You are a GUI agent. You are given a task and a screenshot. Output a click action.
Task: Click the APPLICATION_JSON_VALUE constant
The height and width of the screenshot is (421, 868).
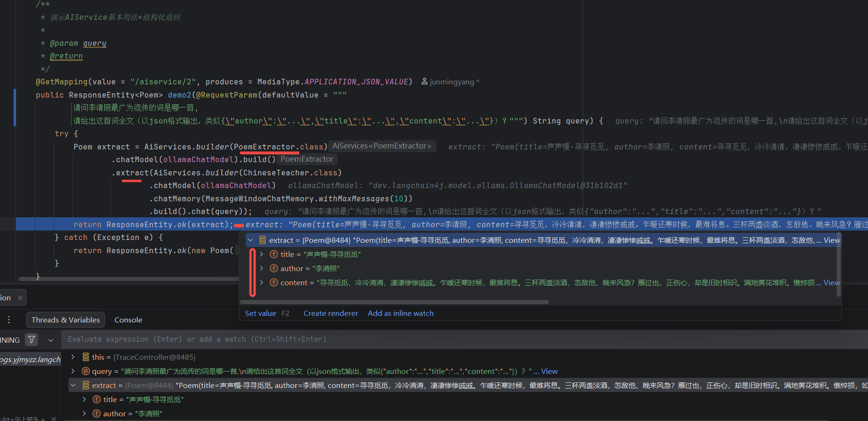pos(356,82)
